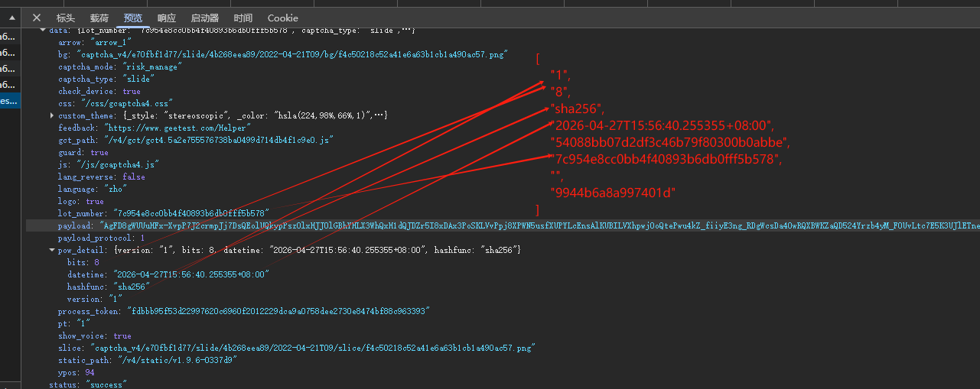980x389 pixels.
Task: Select the slice image path row
Action: (x=296, y=348)
